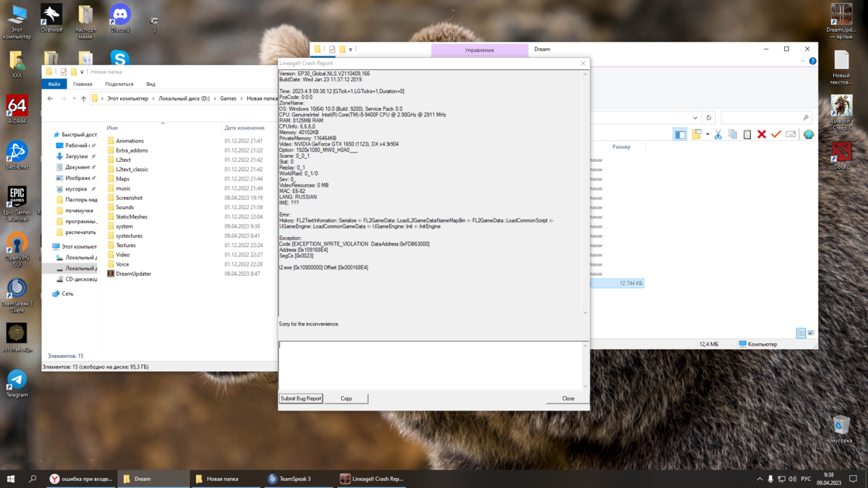
Task: Click the red X delete icon in Dream toolbar
Action: click(762, 135)
